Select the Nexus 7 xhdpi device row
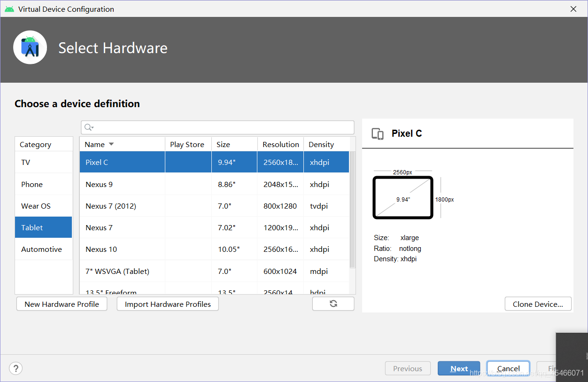Image resolution: width=588 pixels, height=382 pixels. (x=214, y=227)
